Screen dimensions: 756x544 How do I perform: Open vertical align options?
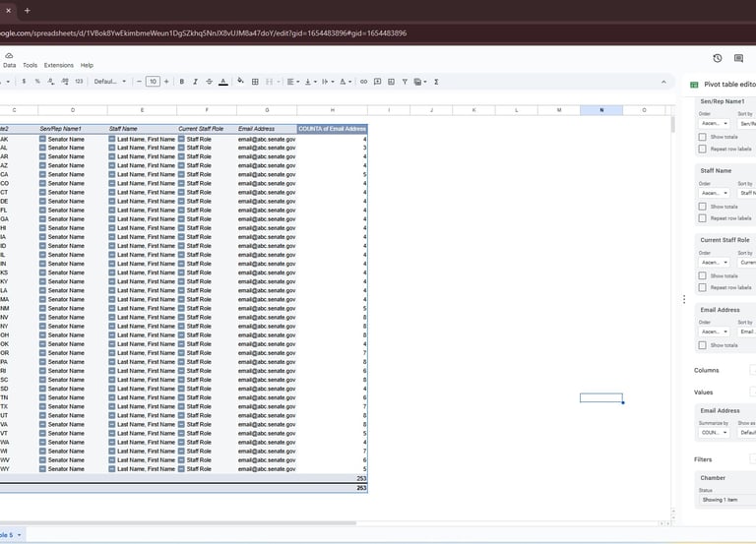310,82
